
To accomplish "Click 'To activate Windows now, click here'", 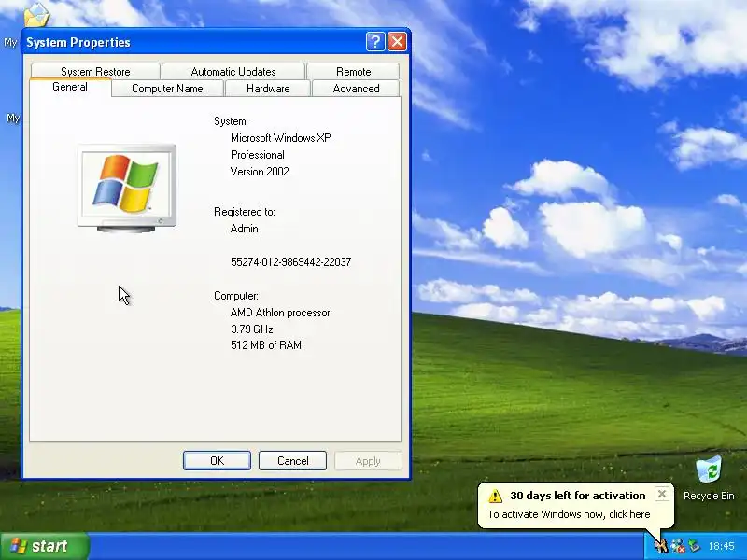I will point(569,514).
